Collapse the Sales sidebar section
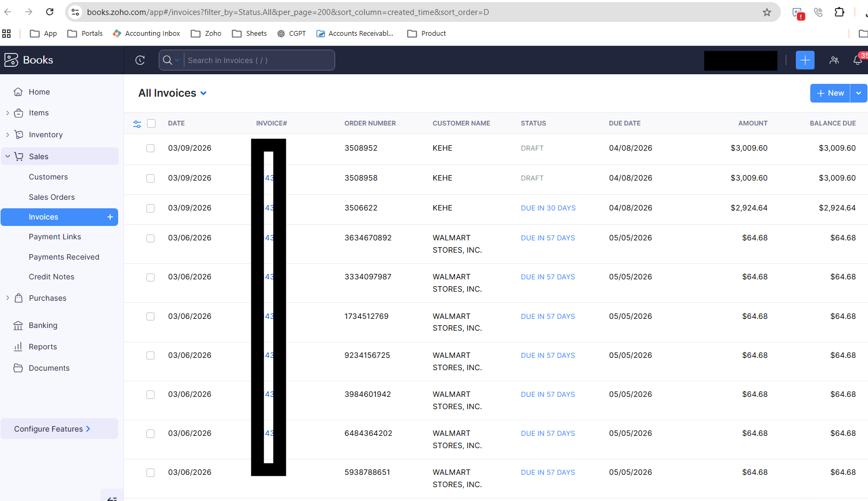The image size is (868, 501). click(x=7, y=156)
